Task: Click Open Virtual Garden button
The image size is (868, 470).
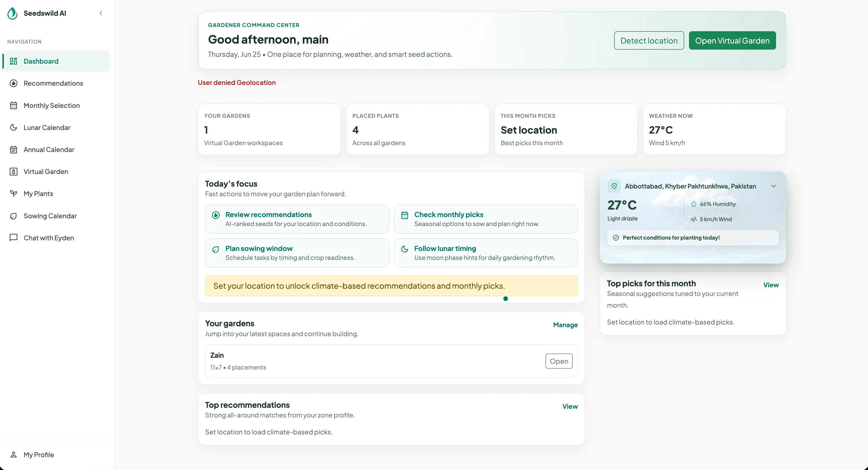Action: pos(732,40)
